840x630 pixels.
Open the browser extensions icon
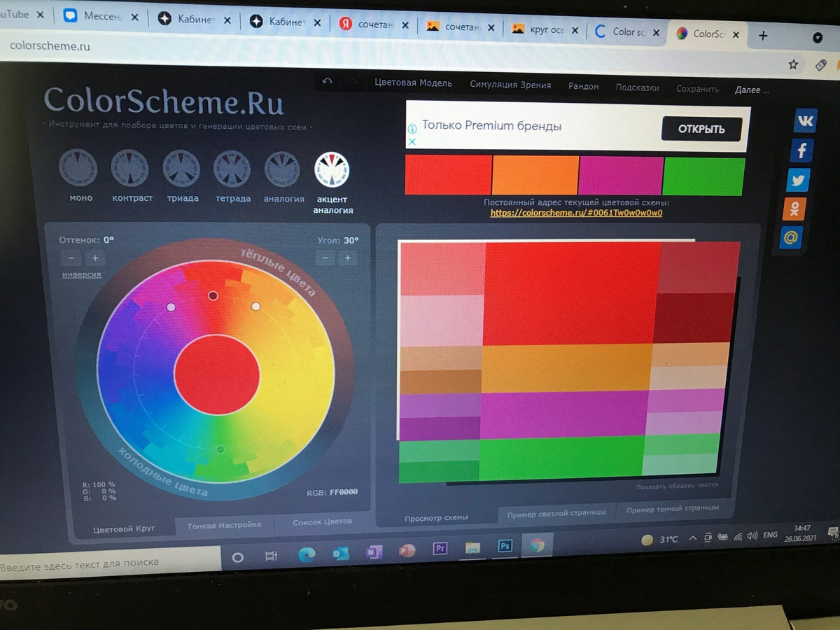coord(822,64)
